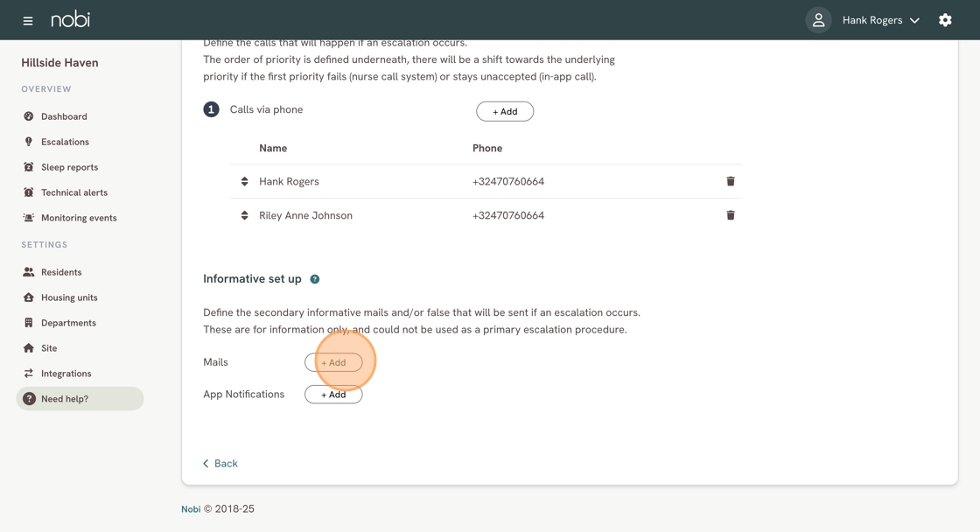This screenshot has height=532, width=980.
Task: Navigate to the Site settings page
Action: (x=28, y=347)
